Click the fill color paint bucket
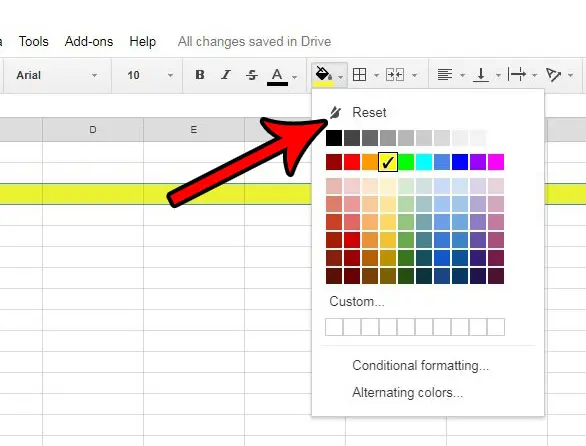Viewport: 586px width, 446px height. (324, 76)
